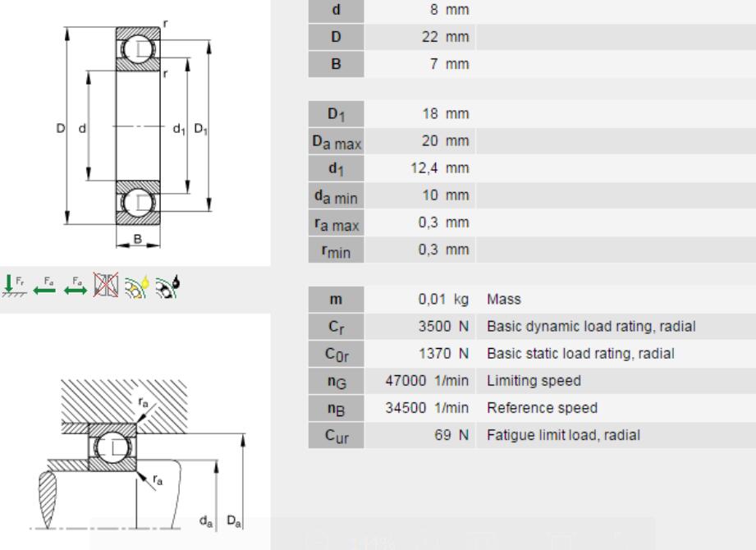The image size is (756, 550).
Task: Select the da min symbol cell
Action: tap(336, 195)
